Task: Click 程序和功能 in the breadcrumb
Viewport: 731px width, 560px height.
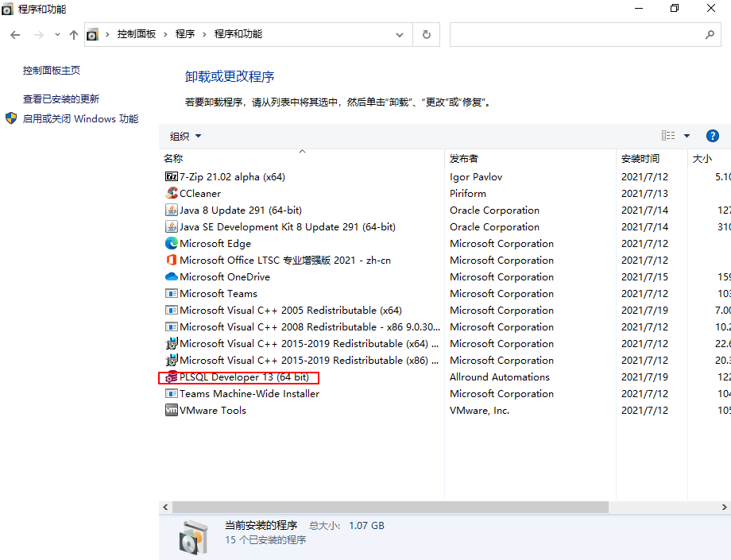Action: (238, 34)
